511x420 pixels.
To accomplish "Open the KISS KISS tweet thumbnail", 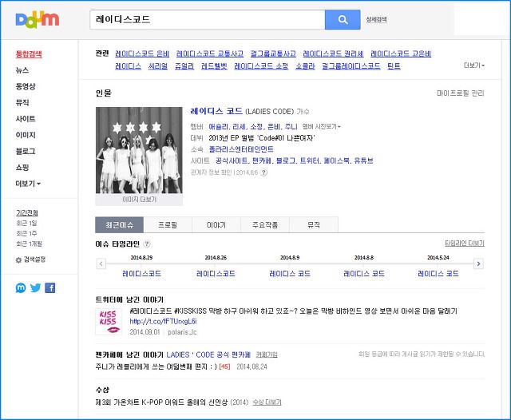I will click(109, 322).
